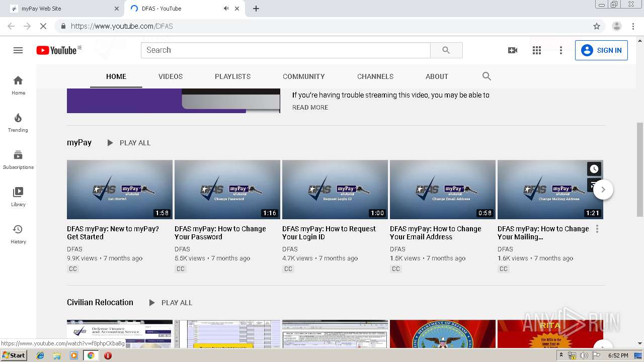This screenshot has width=644, height=362.
Task: Click the SIGN IN button
Action: [601, 50]
